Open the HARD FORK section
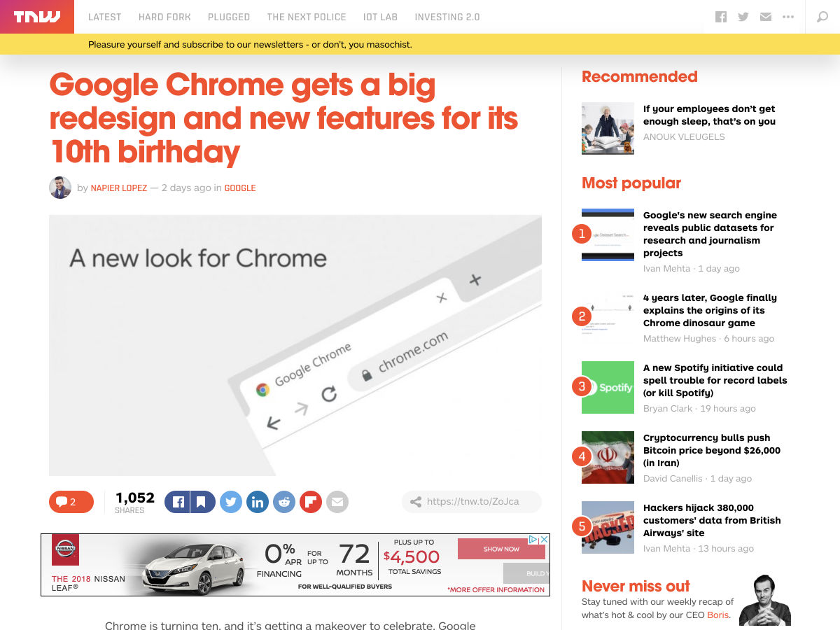840x630 pixels. coord(164,17)
